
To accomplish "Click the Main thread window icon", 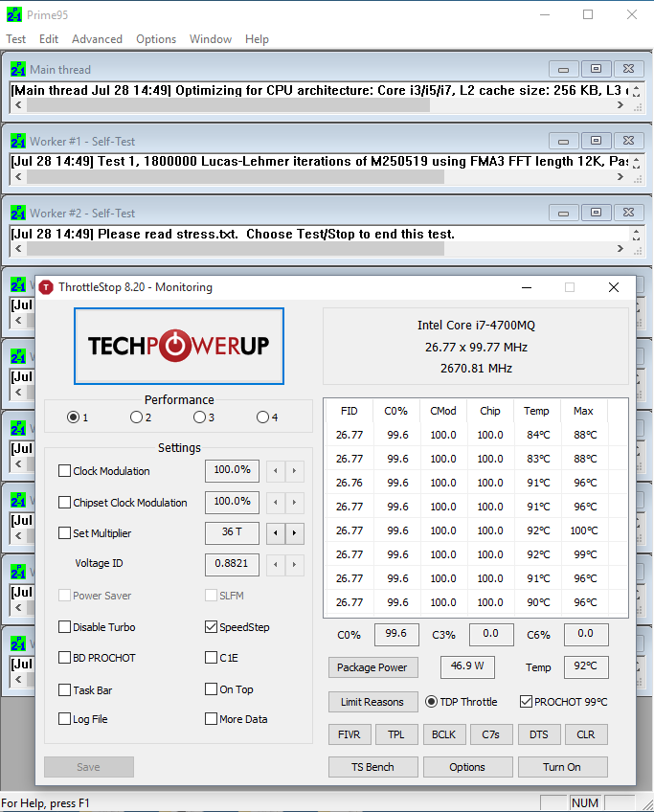I will [x=18, y=69].
